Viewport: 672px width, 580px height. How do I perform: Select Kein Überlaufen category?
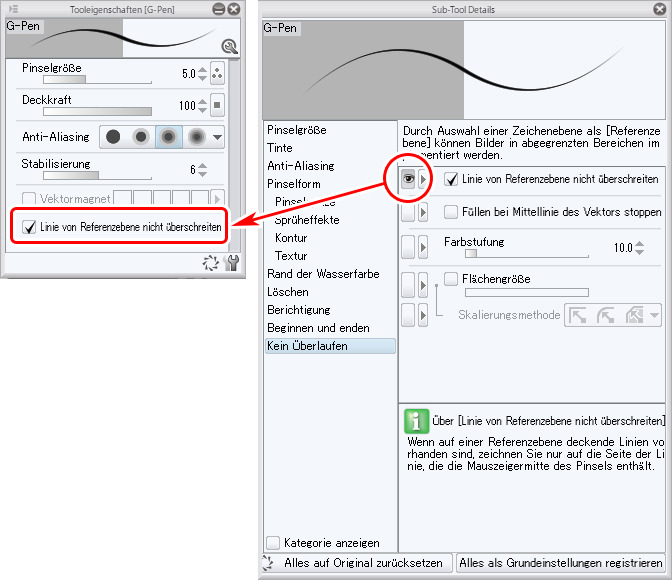330,346
